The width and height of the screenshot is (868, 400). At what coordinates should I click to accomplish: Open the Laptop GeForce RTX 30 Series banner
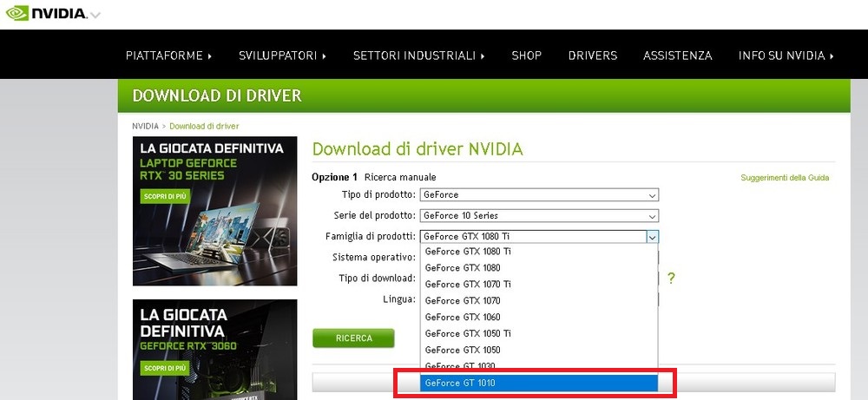click(214, 211)
